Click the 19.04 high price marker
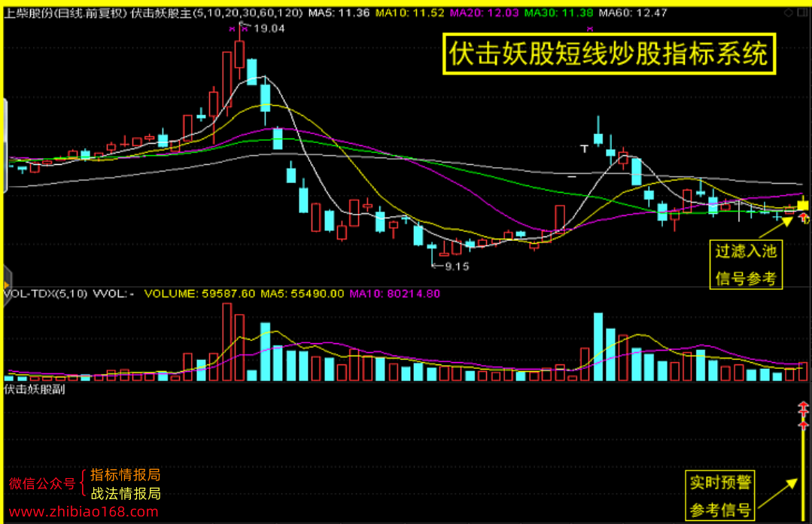812x524 pixels. [269, 29]
